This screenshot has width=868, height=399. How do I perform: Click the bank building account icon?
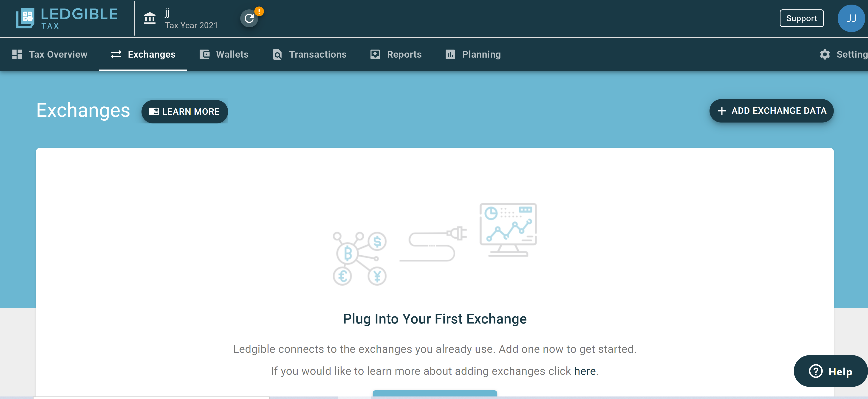(150, 18)
